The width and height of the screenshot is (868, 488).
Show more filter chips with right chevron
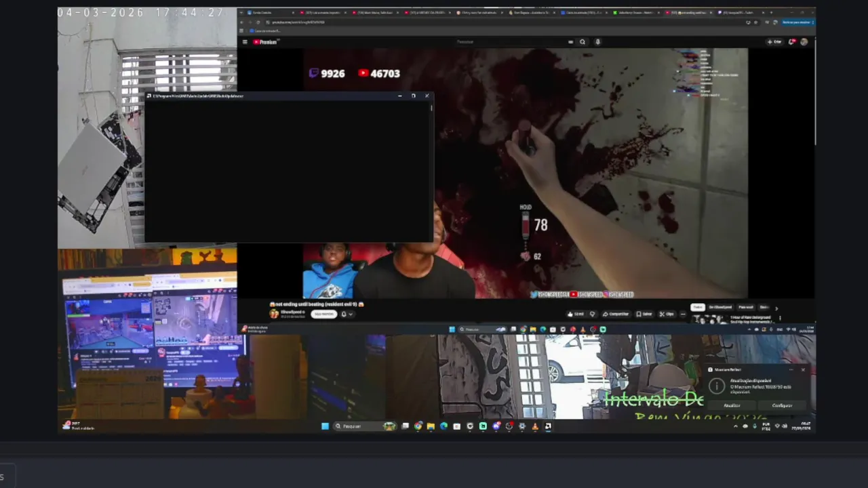[x=776, y=308]
